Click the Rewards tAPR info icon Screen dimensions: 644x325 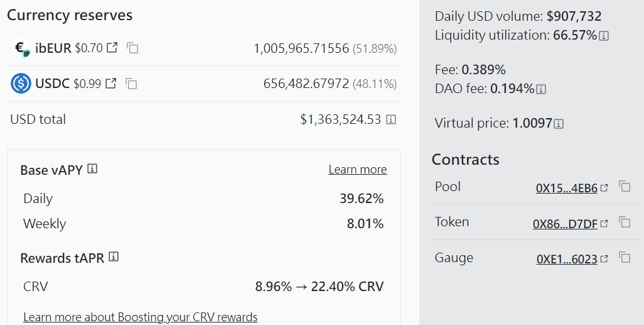click(x=114, y=257)
